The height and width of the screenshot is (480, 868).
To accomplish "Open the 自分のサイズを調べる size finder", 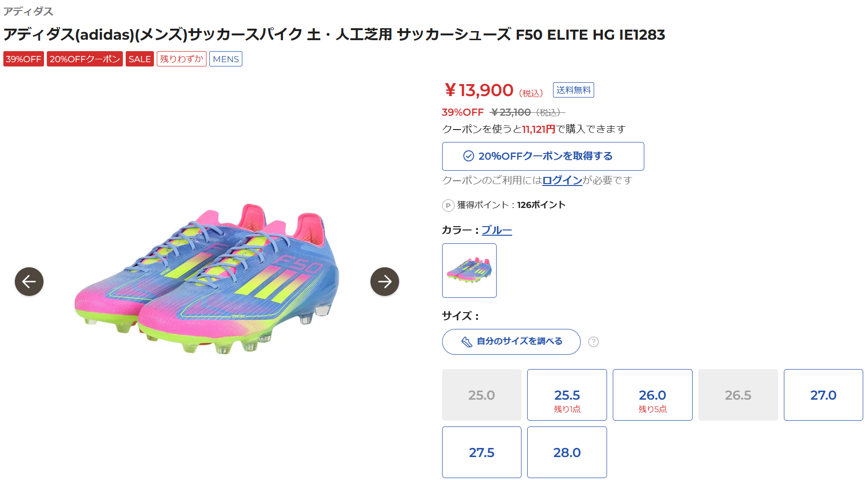I will coord(511,342).
